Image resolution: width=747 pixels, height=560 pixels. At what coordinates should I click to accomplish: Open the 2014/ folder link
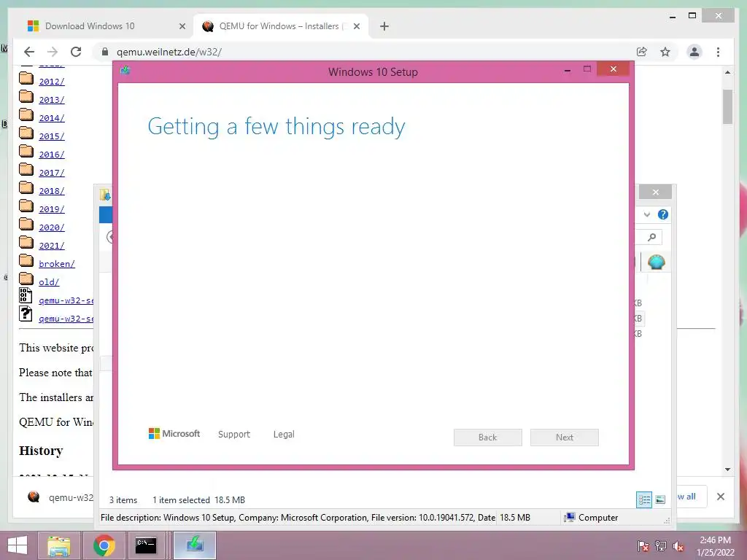[52, 117]
